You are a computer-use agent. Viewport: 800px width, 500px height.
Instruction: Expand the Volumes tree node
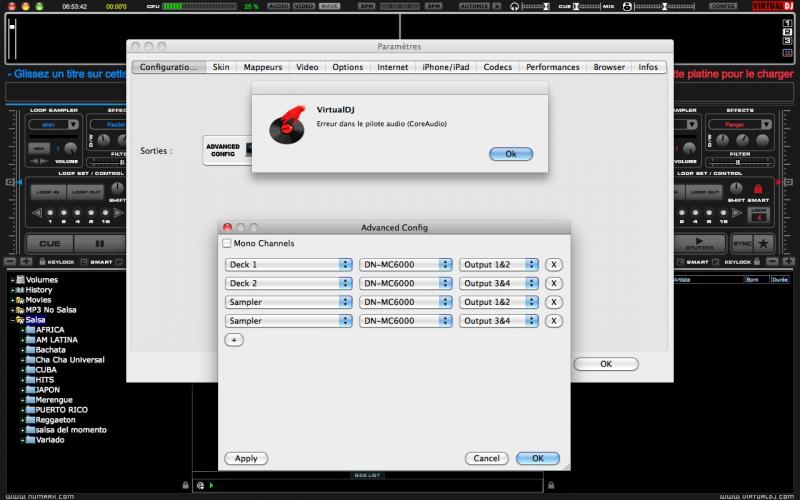click(13, 280)
